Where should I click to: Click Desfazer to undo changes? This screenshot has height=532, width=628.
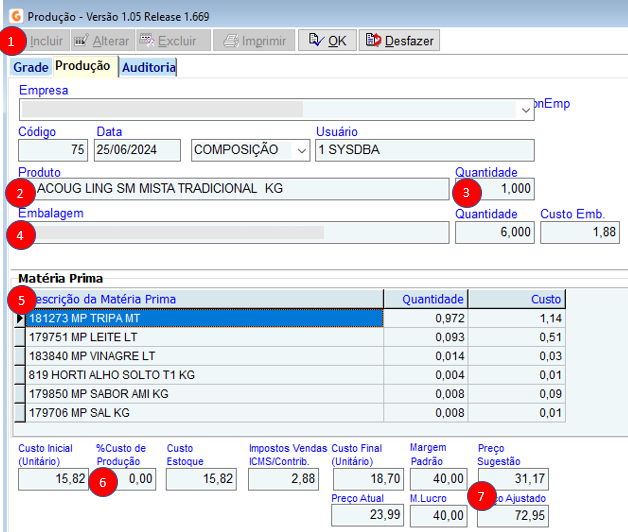[399, 41]
